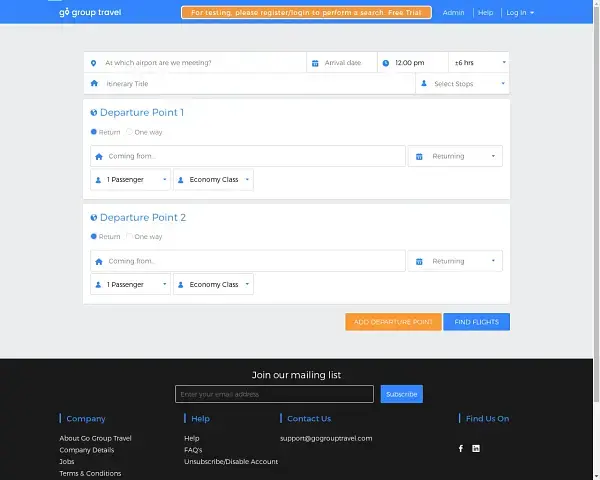Viewport: 600px width, 480px height.
Task: Click the airport location pin icon
Action: coord(93,63)
